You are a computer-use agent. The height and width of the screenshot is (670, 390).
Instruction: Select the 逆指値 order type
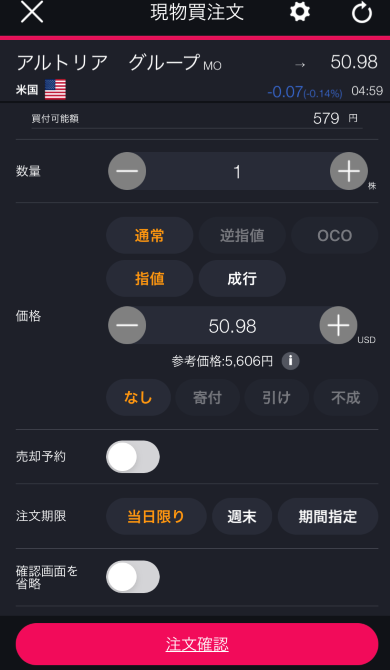coord(242,235)
